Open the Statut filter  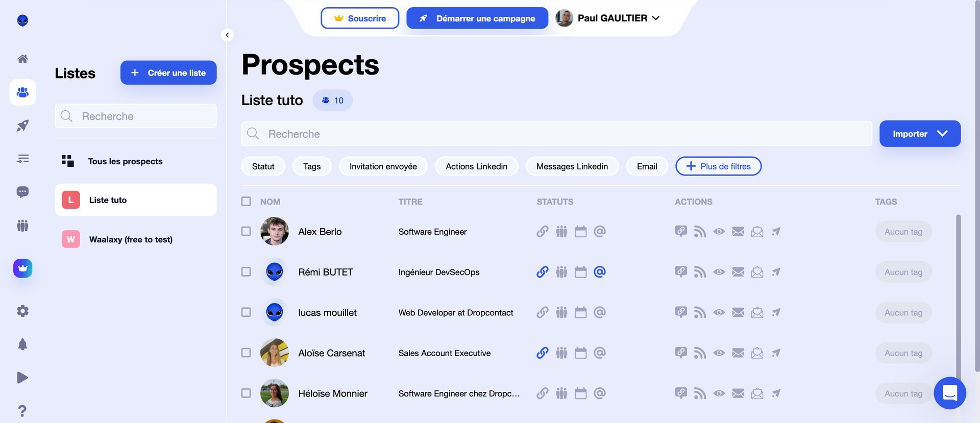pos(263,166)
